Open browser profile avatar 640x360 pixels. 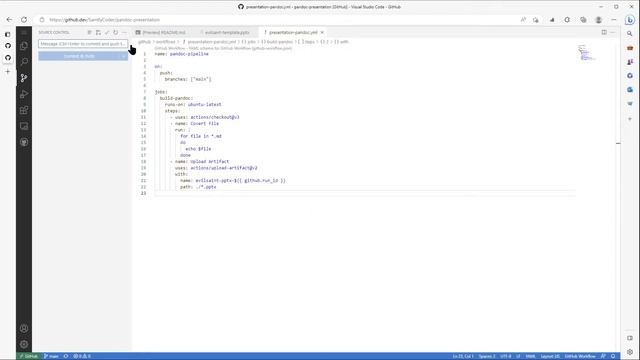click(598, 20)
